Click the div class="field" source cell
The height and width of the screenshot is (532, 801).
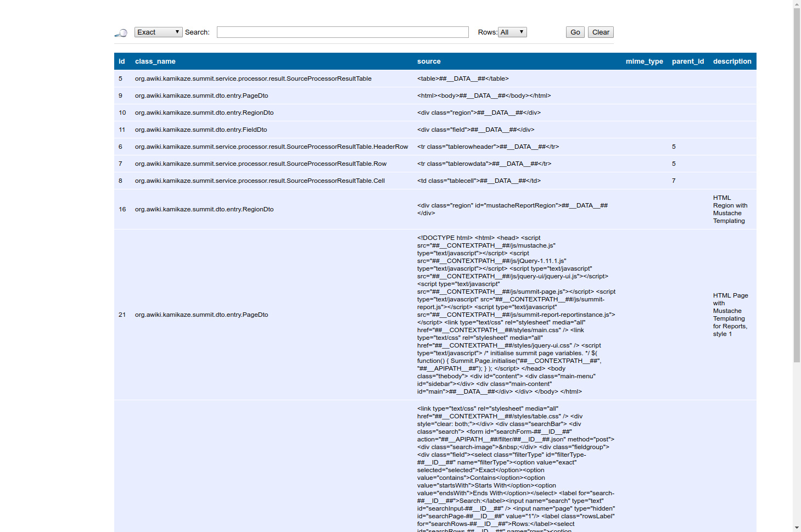[x=475, y=130]
